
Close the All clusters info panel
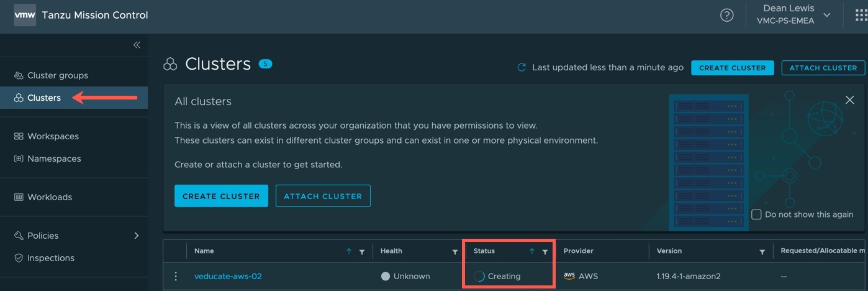(x=849, y=100)
